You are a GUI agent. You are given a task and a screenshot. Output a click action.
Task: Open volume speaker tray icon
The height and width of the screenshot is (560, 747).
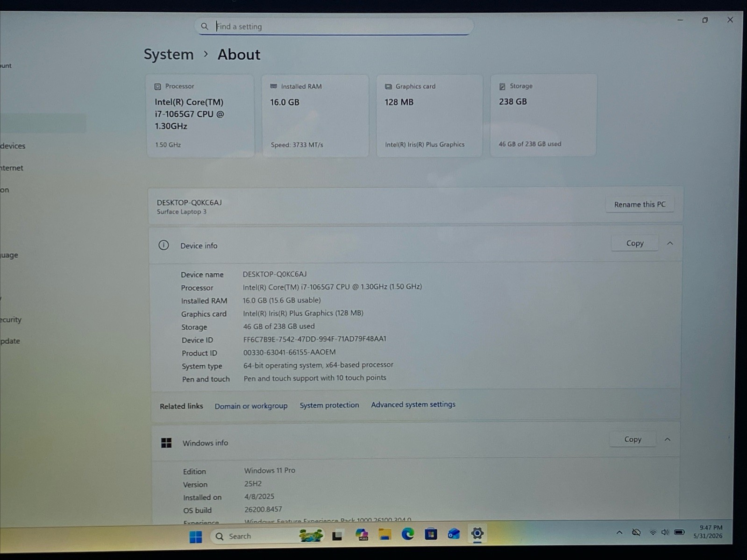[665, 532]
